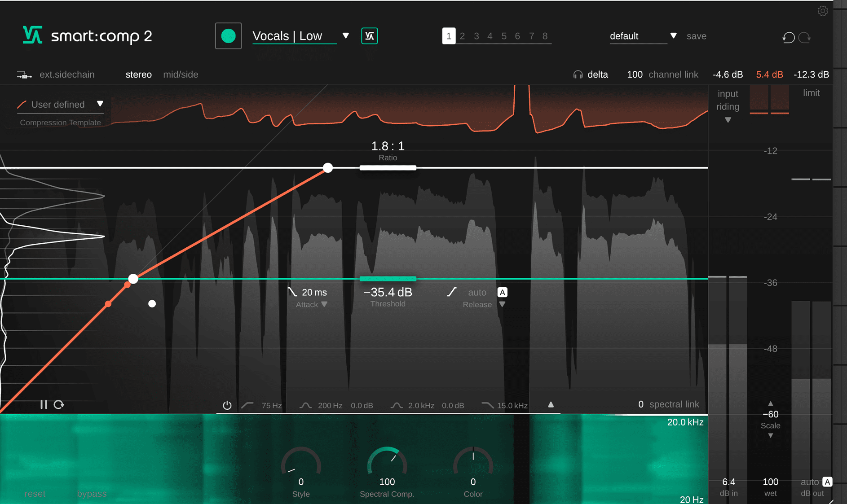Pause the spectrum display
Screen dimensions: 847x504
pyautogui.click(x=44, y=404)
